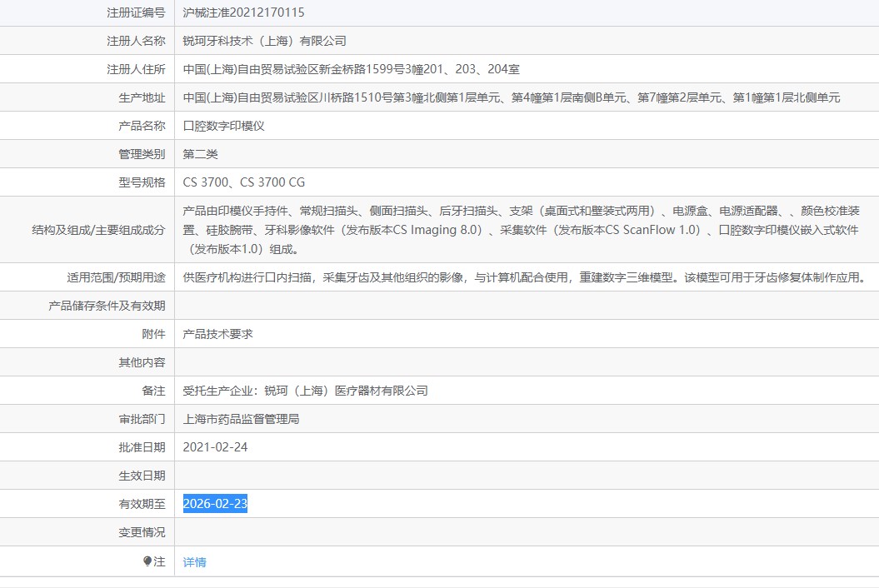
Task: Click model spec CS 3700、CS 3700 CG
Action: [x=244, y=182]
